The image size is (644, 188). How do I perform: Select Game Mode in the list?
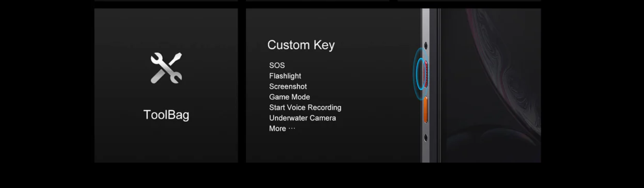pyautogui.click(x=290, y=97)
